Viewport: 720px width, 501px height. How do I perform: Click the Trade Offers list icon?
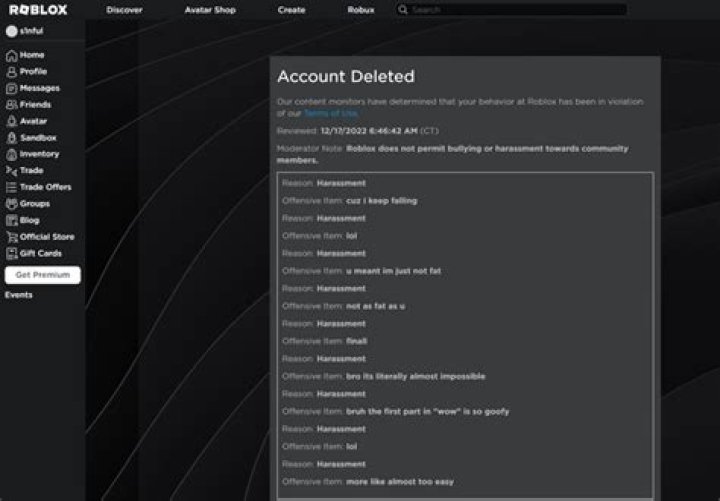point(11,187)
